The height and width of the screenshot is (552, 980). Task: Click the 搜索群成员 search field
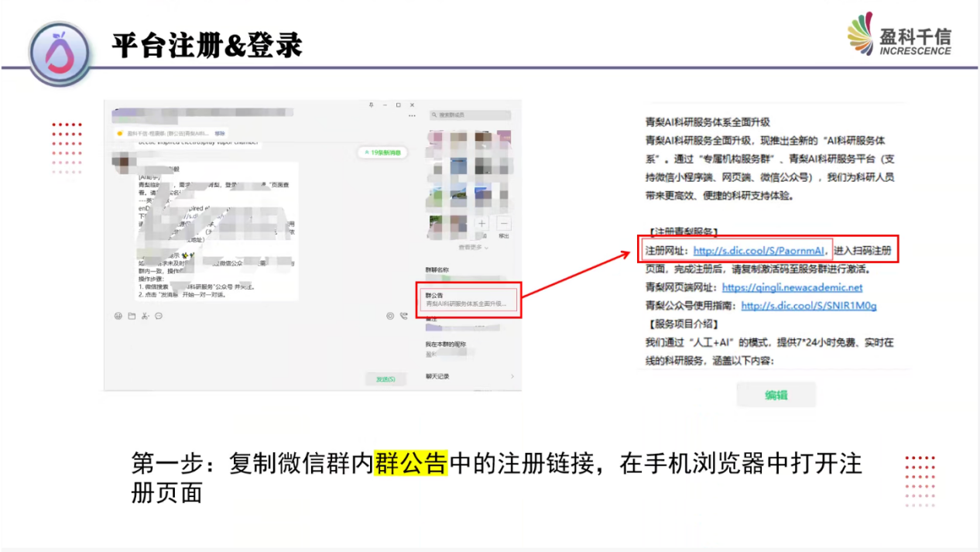coord(470,115)
